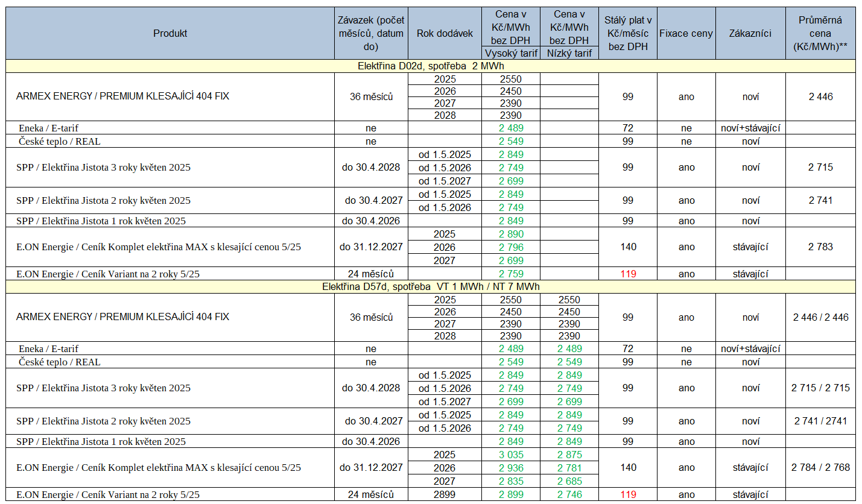Screen dimensions: 862x504
Task: Click the red 119 value in D02d section
Action: point(628,274)
